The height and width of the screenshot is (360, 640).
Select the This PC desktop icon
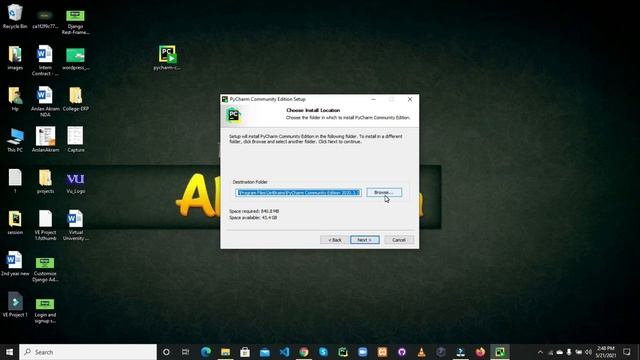(15, 140)
